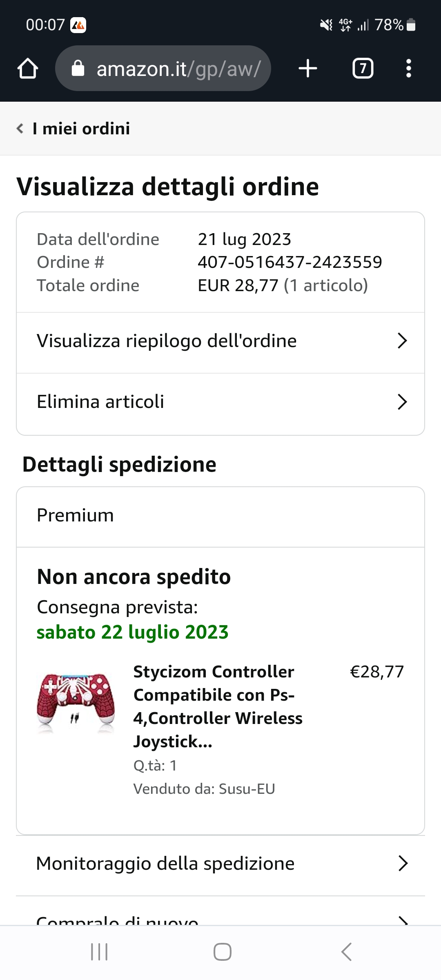441x980 pixels.
Task: Tap the lock icon in address bar
Action: point(78,68)
